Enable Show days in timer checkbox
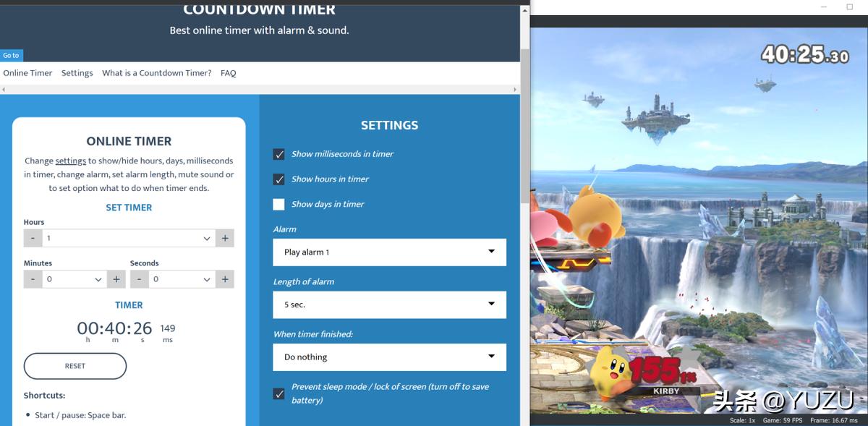Image resolution: width=868 pixels, height=426 pixels. coord(278,205)
